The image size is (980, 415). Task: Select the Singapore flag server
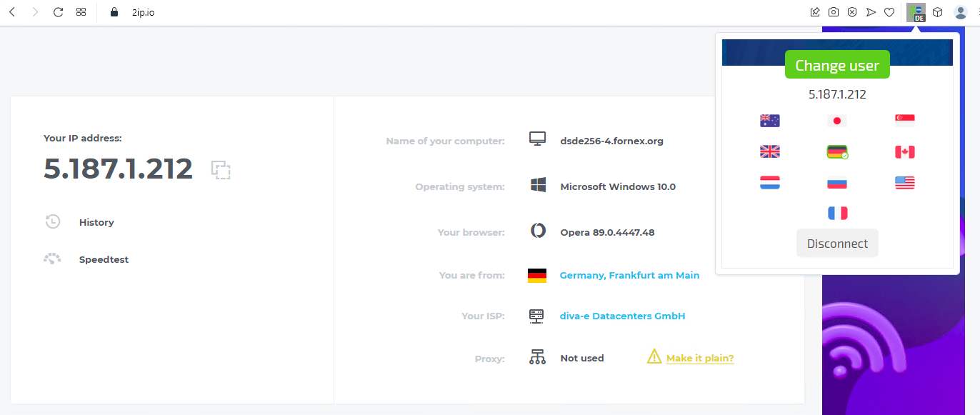click(x=905, y=121)
